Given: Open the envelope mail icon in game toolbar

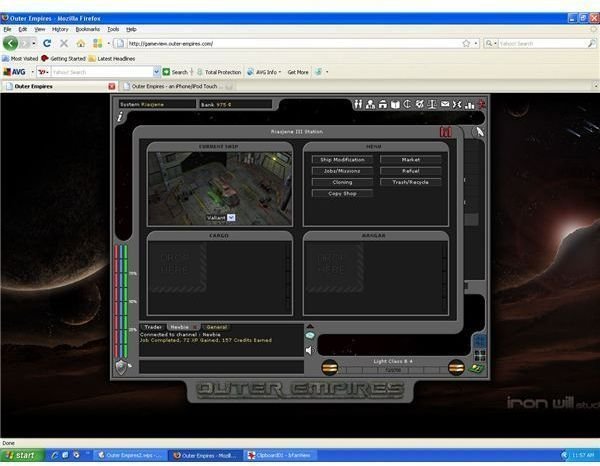Looking at the screenshot, I should 445,104.
